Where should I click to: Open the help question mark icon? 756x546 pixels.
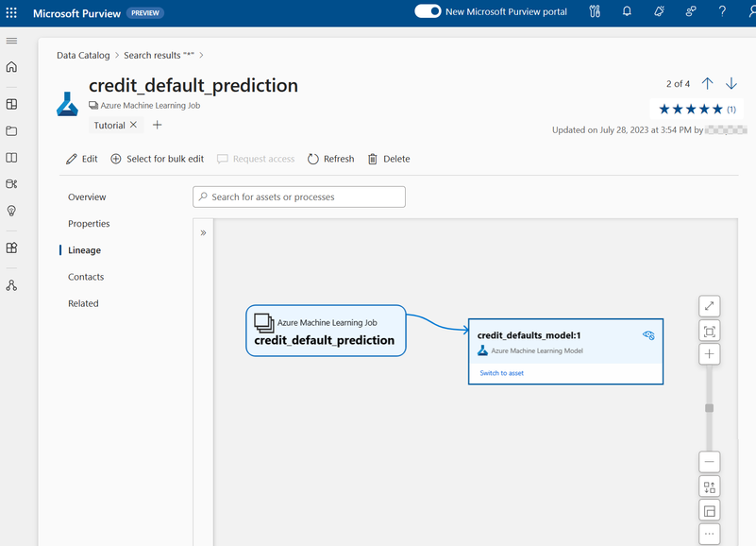click(x=722, y=12)
